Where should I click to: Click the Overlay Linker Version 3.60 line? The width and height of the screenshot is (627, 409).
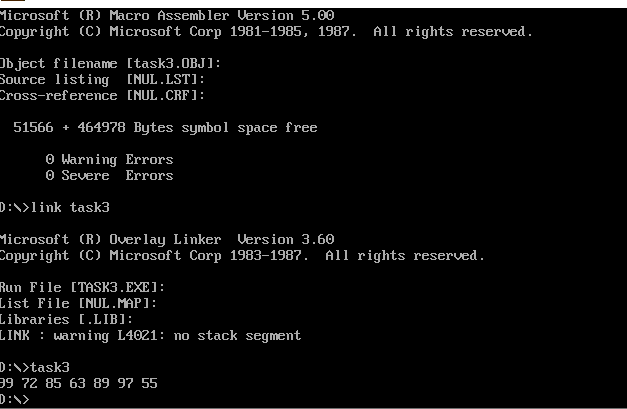(167, 240)
